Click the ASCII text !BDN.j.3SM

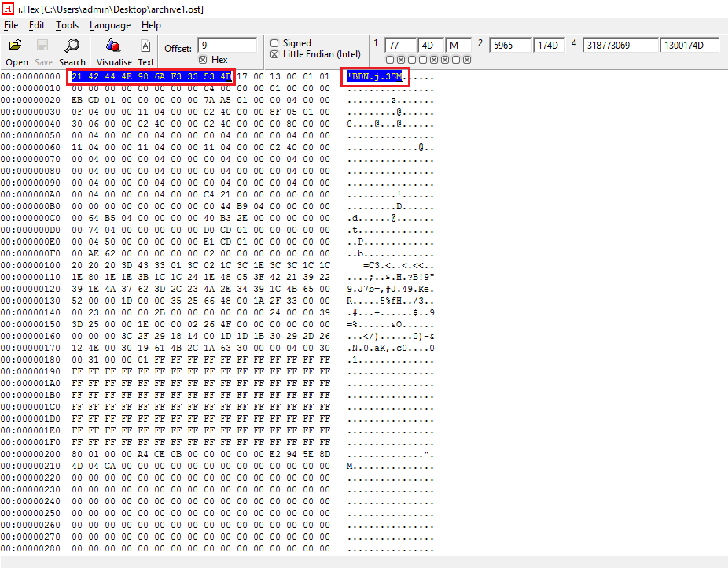click(x=377, y=76)
